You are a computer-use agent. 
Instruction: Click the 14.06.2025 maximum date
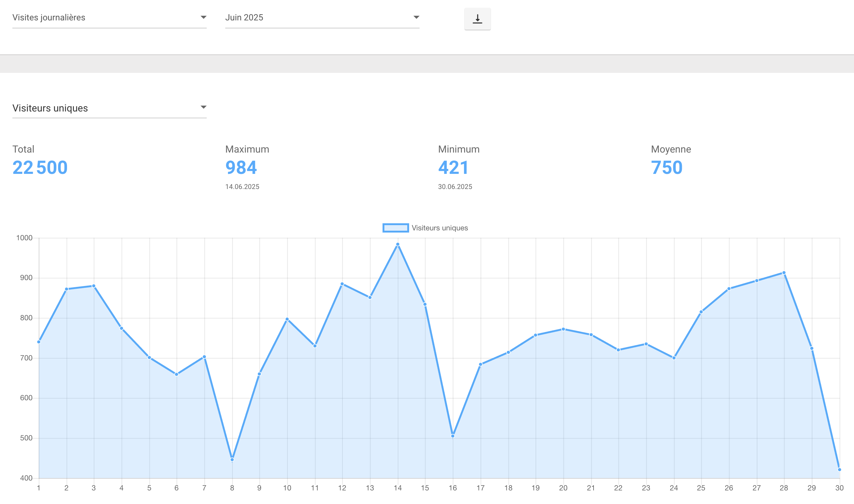(x=242, y=187)
